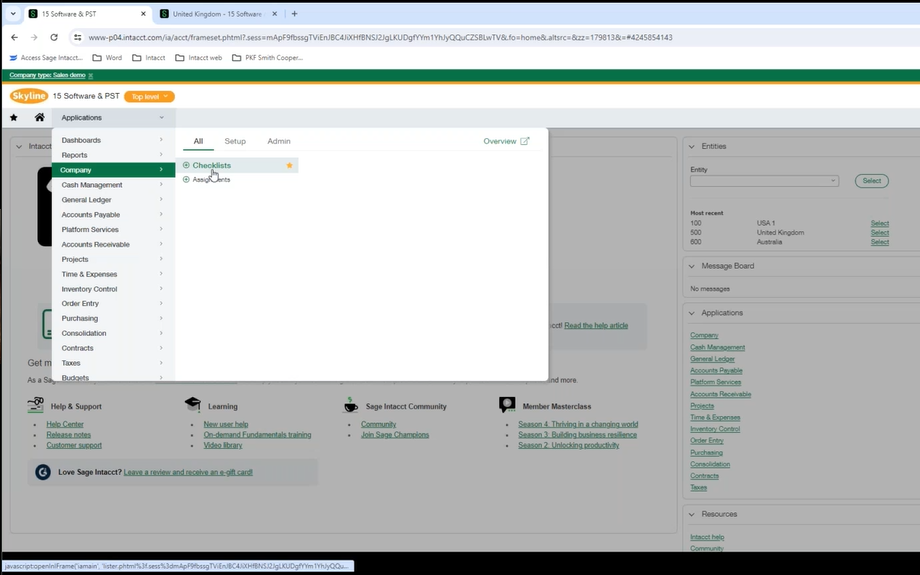Select Time & Expenses menu item
This screenshot has height=575, width=920.
click(x=113, y=274)
